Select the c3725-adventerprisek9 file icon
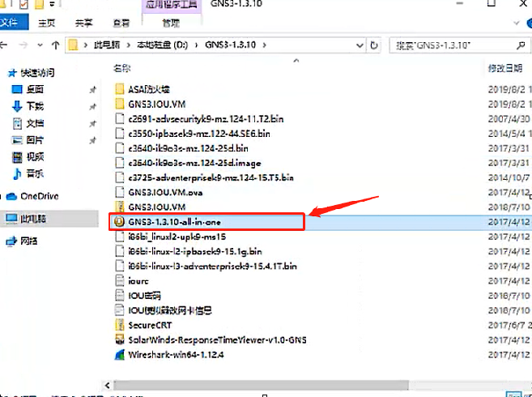Viewport: 532px width, 397px height. (119, 177)
